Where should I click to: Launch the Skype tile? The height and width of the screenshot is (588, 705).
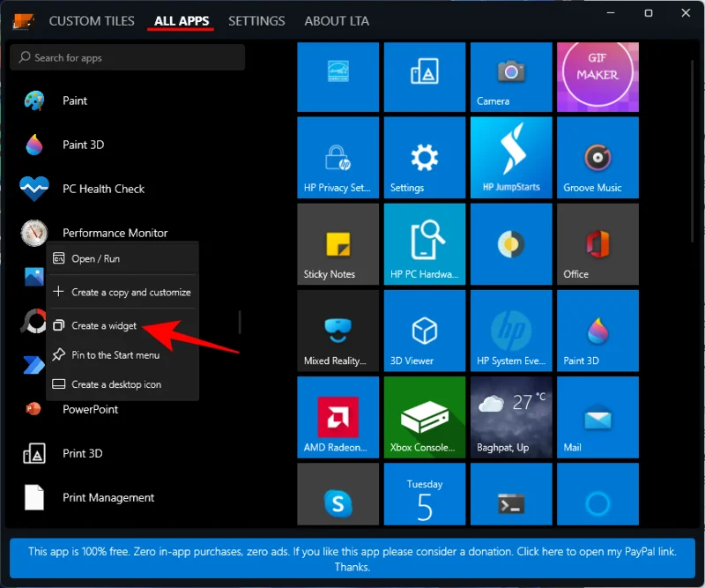[x=337, y=495]
